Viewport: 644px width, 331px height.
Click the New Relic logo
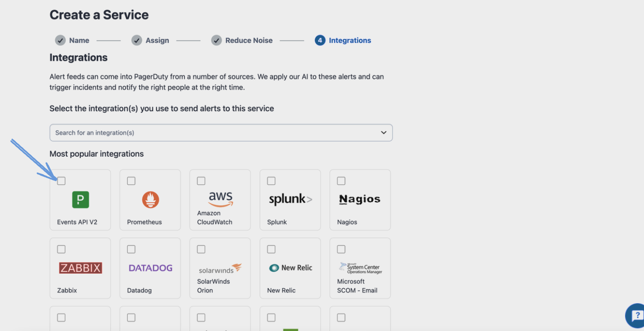coord(290,268)
